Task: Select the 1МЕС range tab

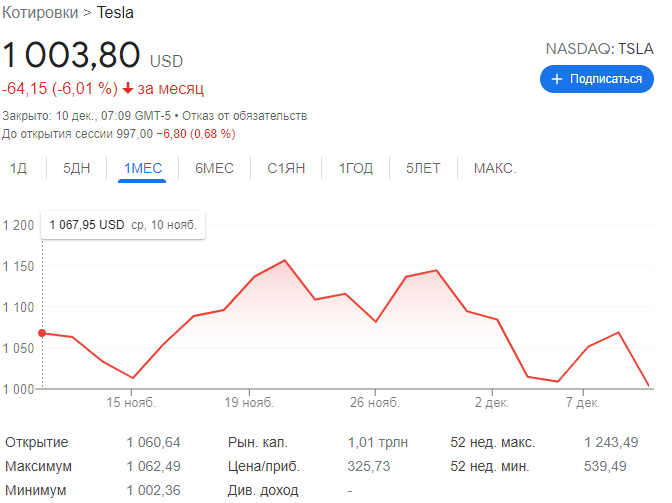Action: click(142, 168)
